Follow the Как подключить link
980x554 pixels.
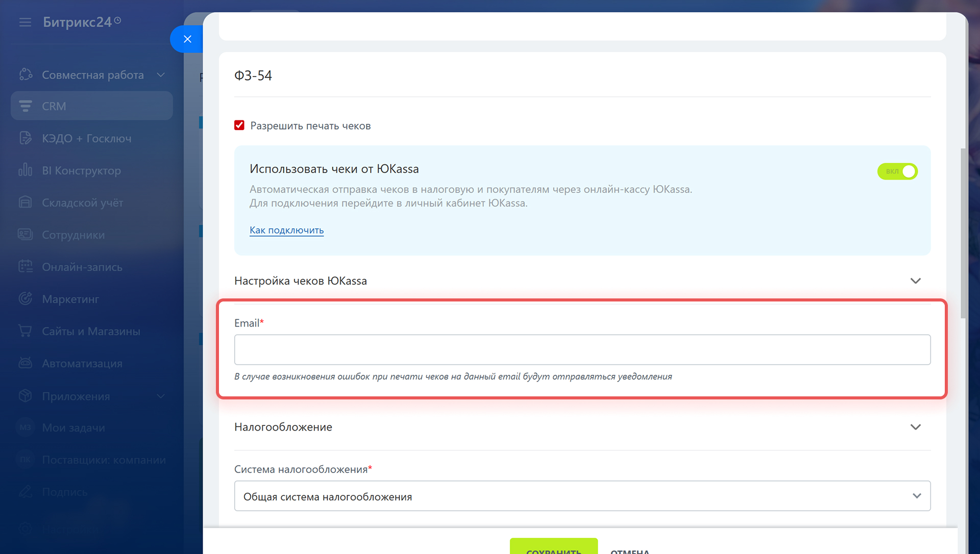point(286,230)
